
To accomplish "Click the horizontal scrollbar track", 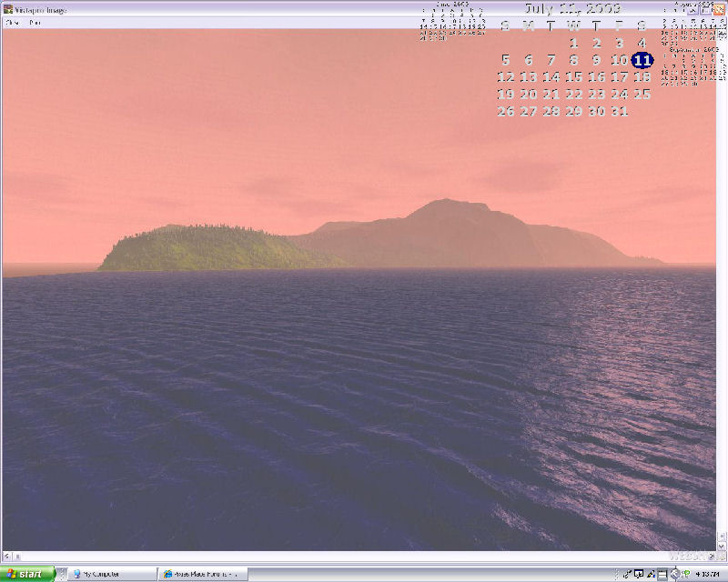I will coord(364,556).
